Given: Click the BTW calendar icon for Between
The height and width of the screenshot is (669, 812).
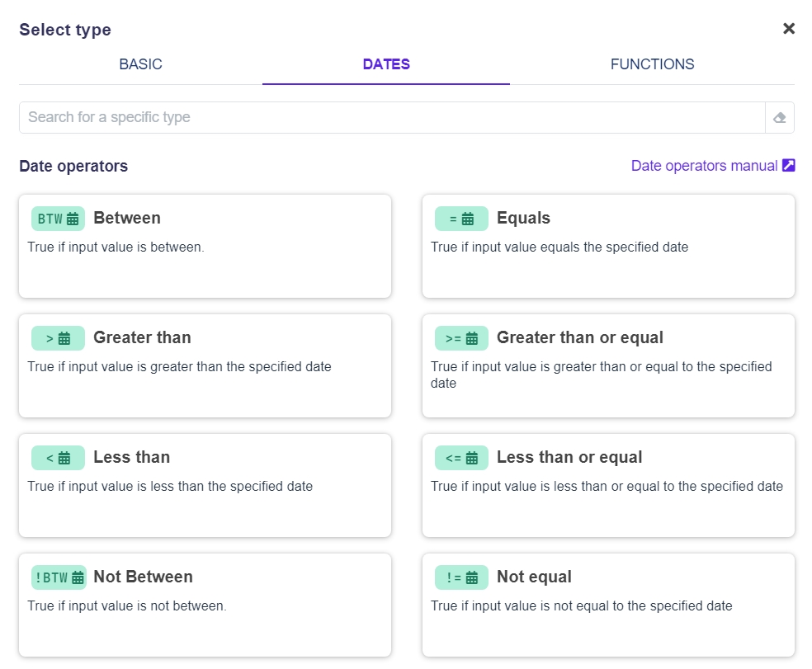Looking at the screenshot, I should (x=58, y=219).
